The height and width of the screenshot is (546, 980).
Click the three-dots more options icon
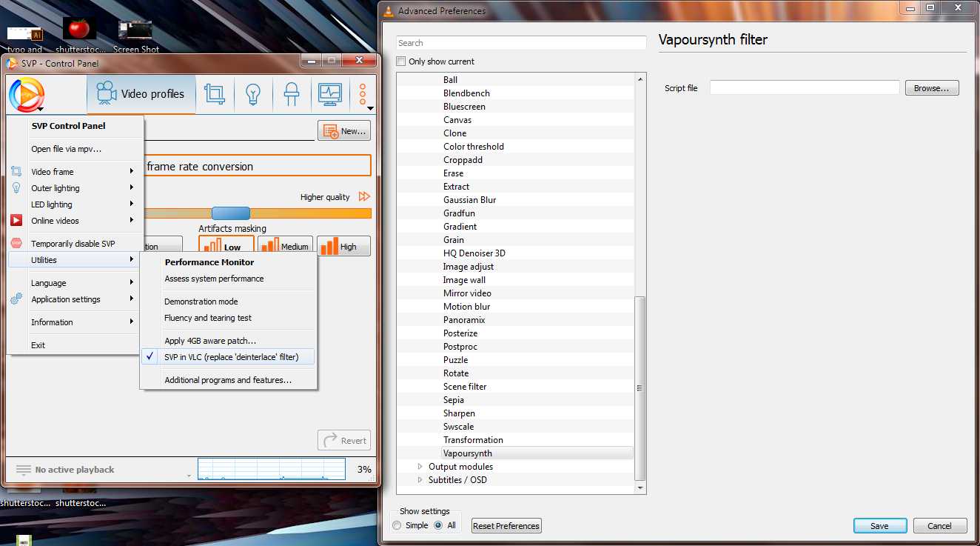point(363,94)
